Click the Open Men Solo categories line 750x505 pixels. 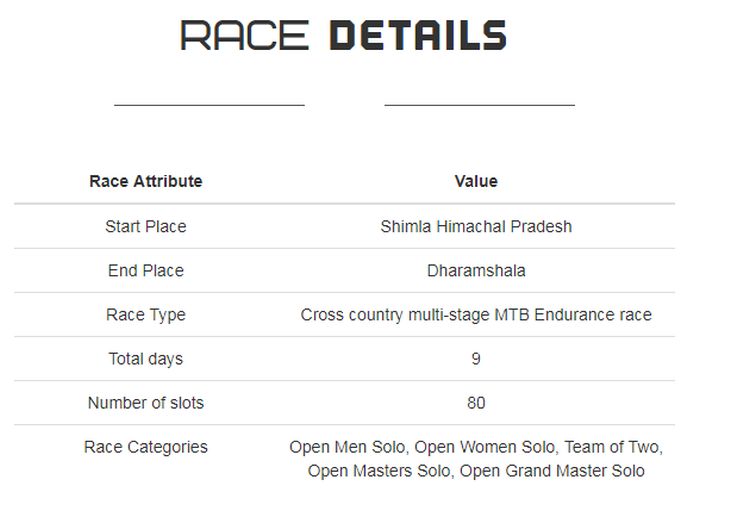point(476,447)
